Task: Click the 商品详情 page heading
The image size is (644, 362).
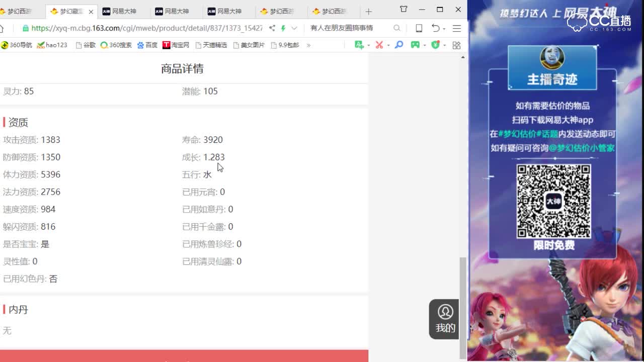Action: [182, 69]
